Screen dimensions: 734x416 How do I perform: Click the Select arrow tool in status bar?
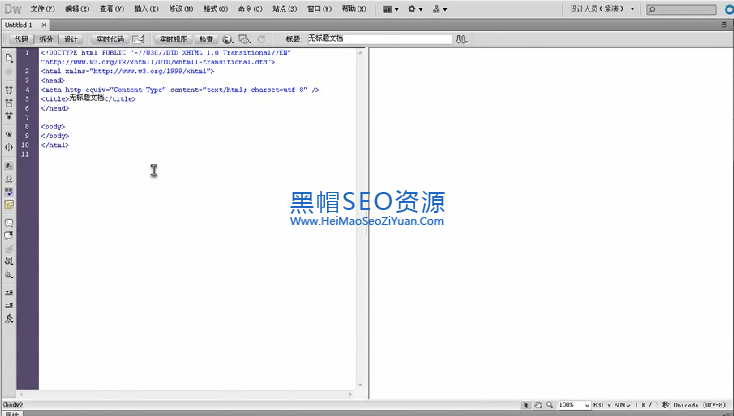click(x=527, y=405)
